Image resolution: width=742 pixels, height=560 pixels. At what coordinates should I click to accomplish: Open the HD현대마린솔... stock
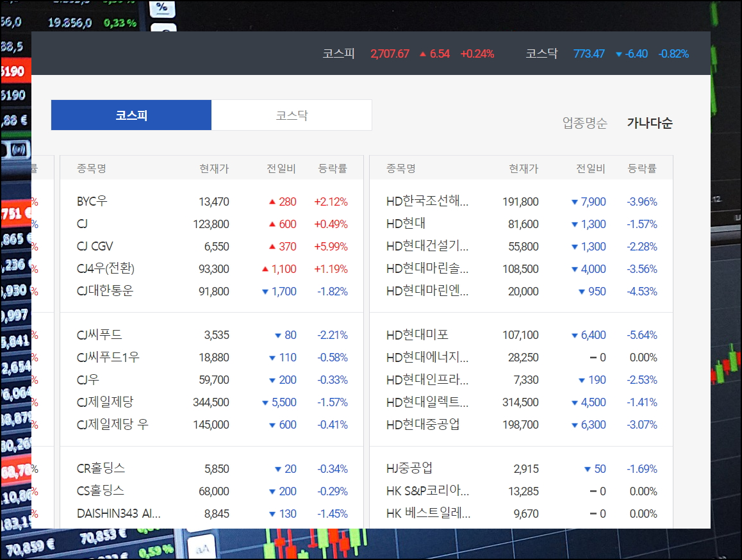(x=427, y=268)
